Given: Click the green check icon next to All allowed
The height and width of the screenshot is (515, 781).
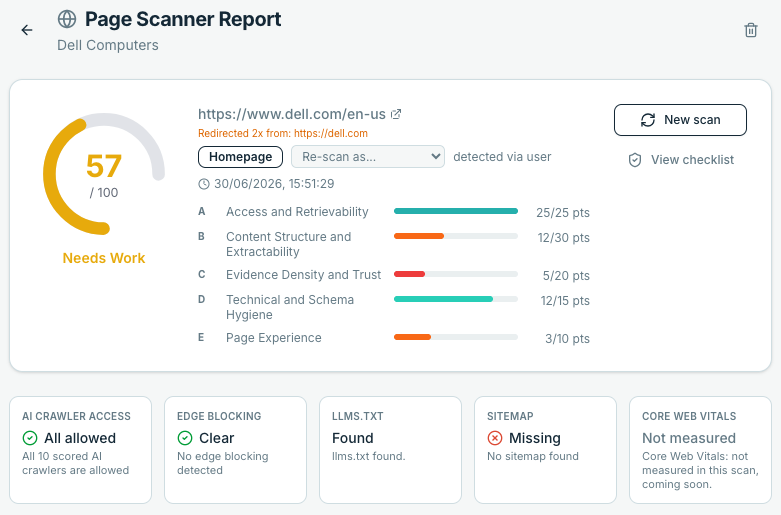Looking at the screenshot, I should (30, 438).
